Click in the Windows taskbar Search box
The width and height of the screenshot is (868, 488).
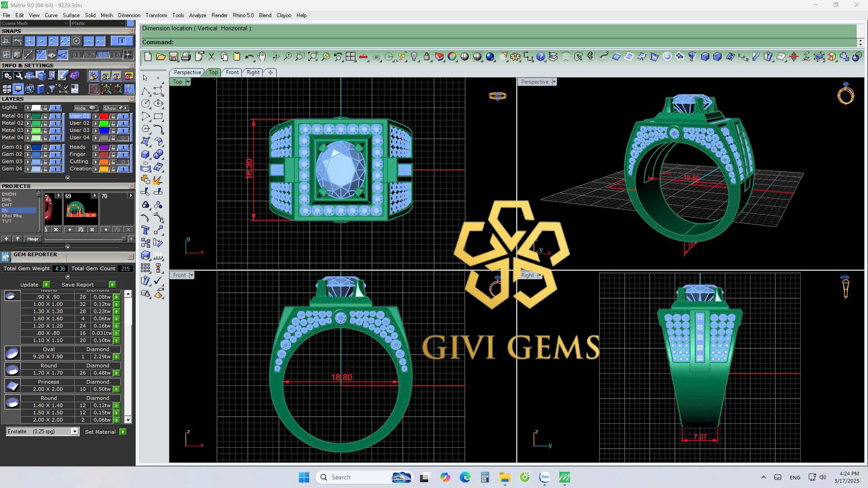(x=364, y=477)
